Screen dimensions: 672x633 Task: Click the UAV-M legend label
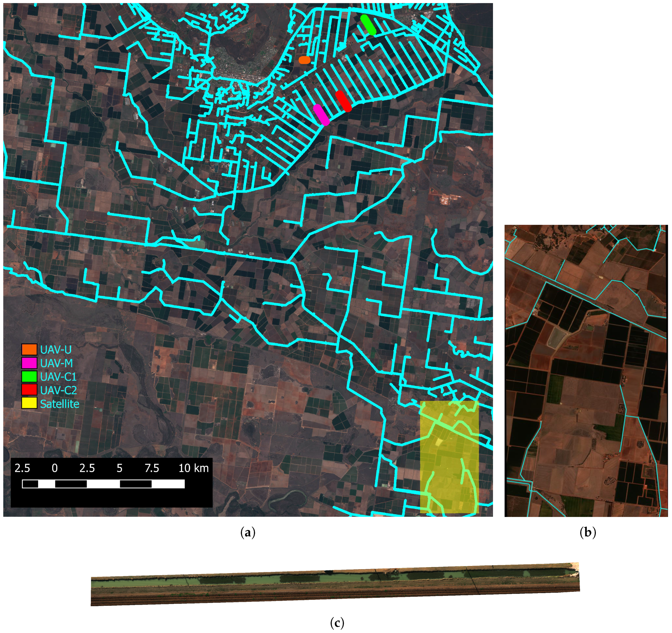56,363
